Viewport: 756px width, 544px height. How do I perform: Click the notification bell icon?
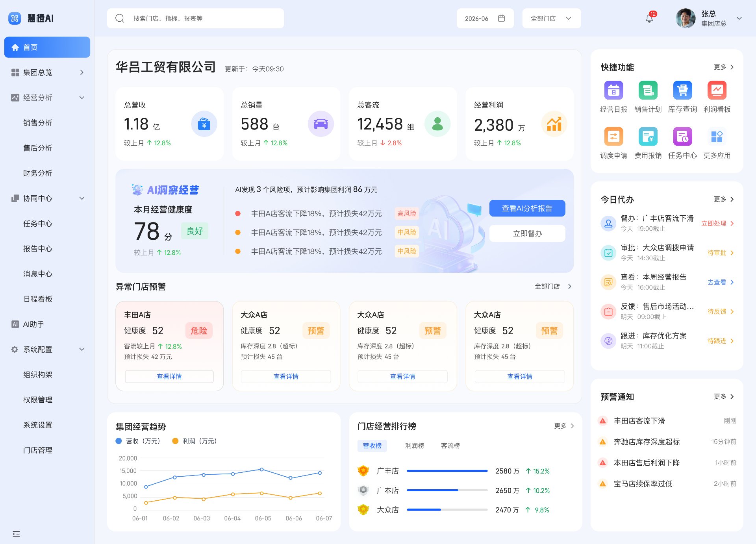[649, 19]
